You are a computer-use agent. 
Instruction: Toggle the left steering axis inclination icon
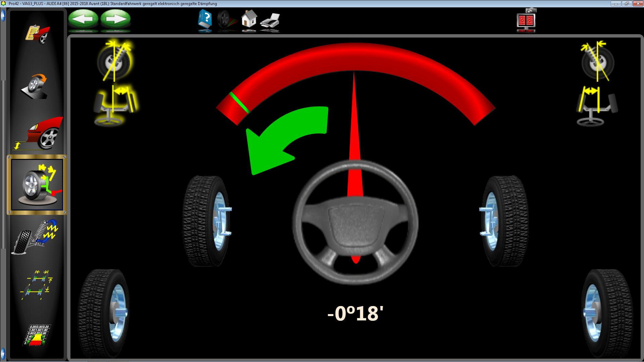[x=115, y=105]
